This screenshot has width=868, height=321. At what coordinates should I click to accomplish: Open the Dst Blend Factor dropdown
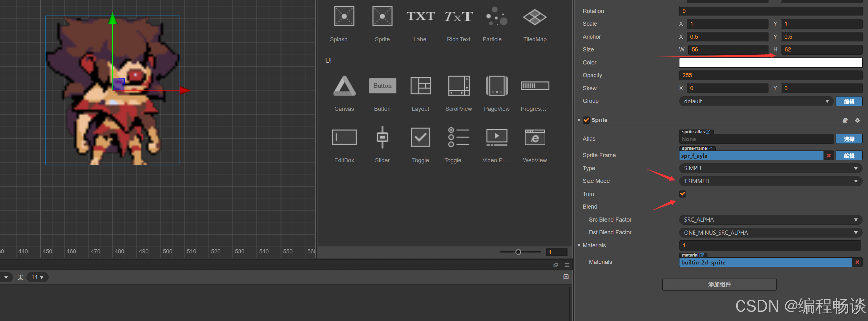(770, 232)
